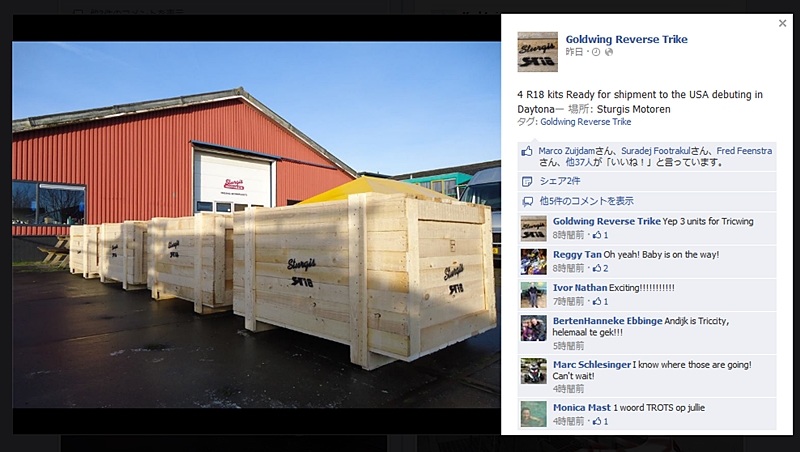Click like count on Monica Mast's comment
The image size is (800, 452).
point(601,421)
